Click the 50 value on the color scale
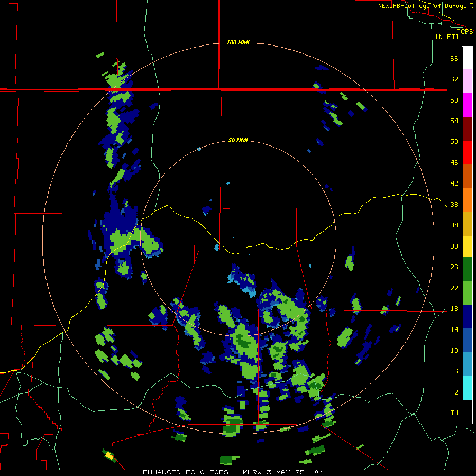Viewport: 476px width, 476px height. coord(454,142)
